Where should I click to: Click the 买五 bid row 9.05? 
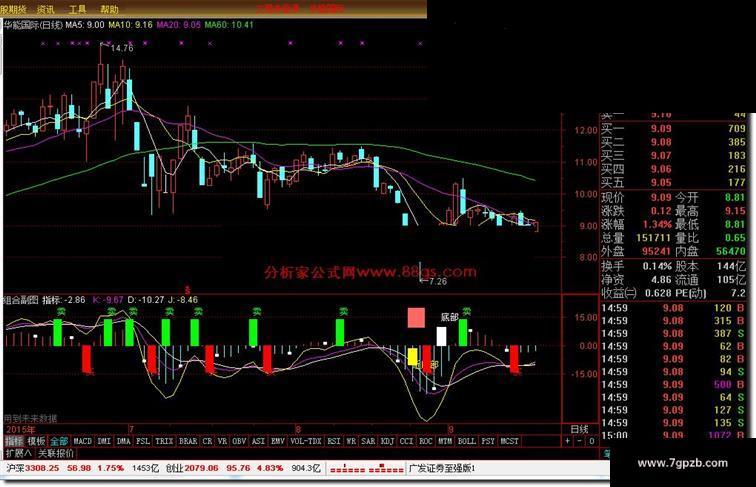point(674,183)
